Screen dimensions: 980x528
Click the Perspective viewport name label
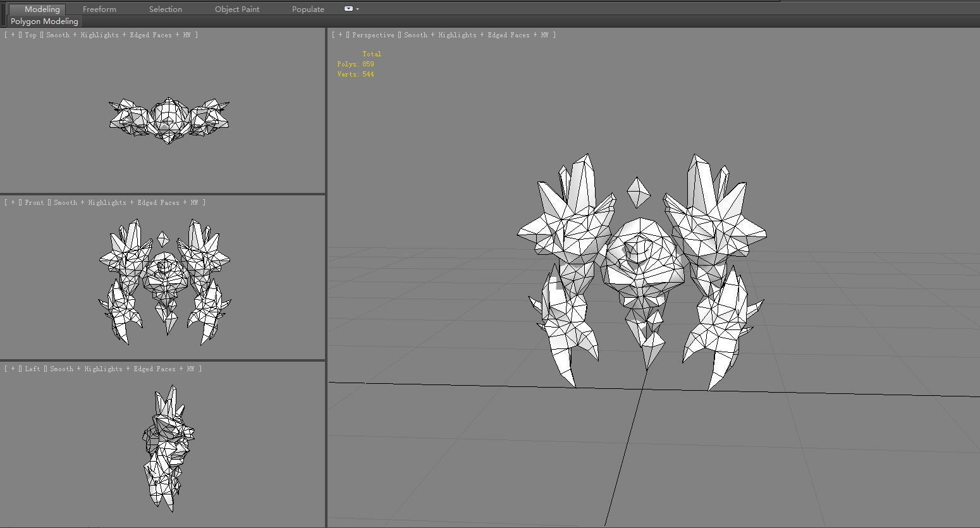373,35
